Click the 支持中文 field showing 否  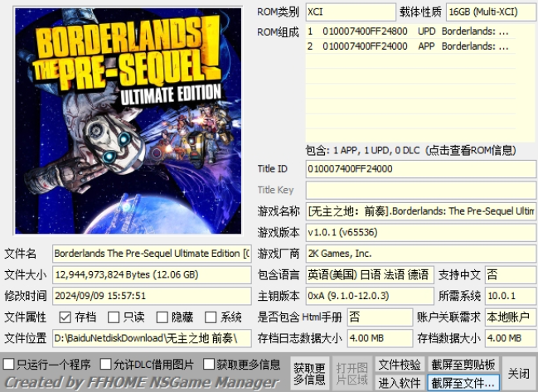(x=511, y=274)
